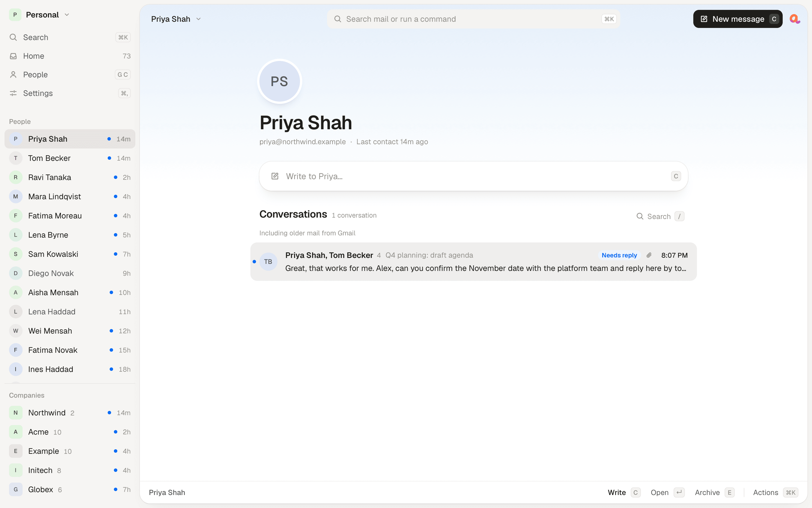Click the A avatar for the Acme company
812x508 pixels.
16,432
